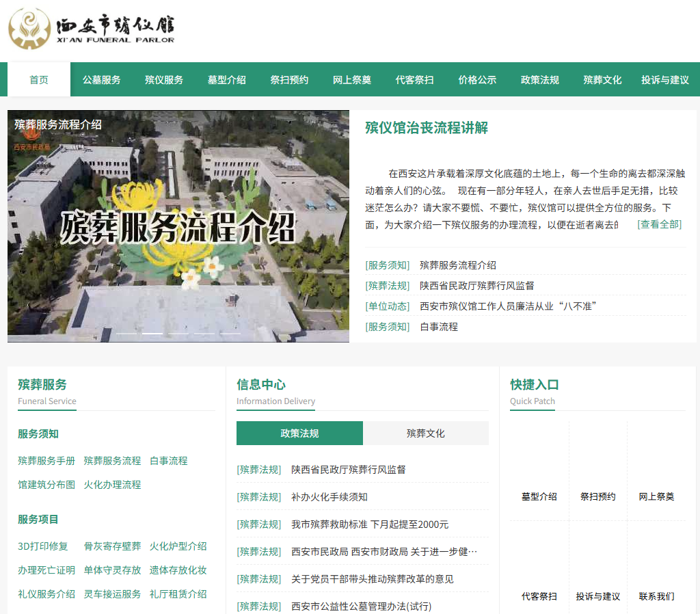This screenshot has width=700, height=614.
Task: Open the 馆建筑分布图 link
Action: pyautogui.click(x=46, y=485)
